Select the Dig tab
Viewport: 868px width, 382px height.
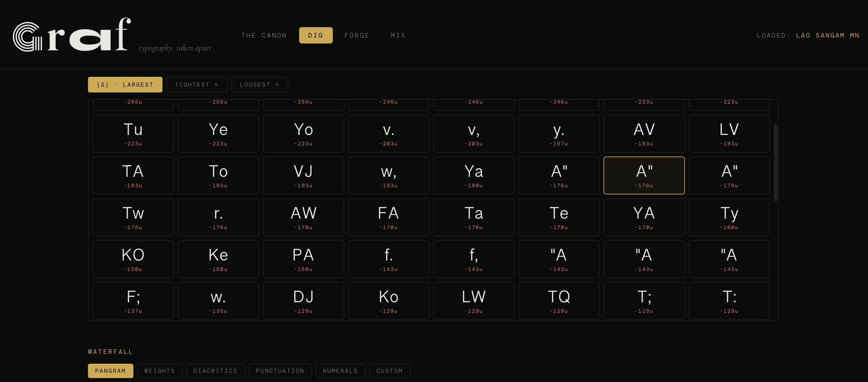[x=315, y=35]
